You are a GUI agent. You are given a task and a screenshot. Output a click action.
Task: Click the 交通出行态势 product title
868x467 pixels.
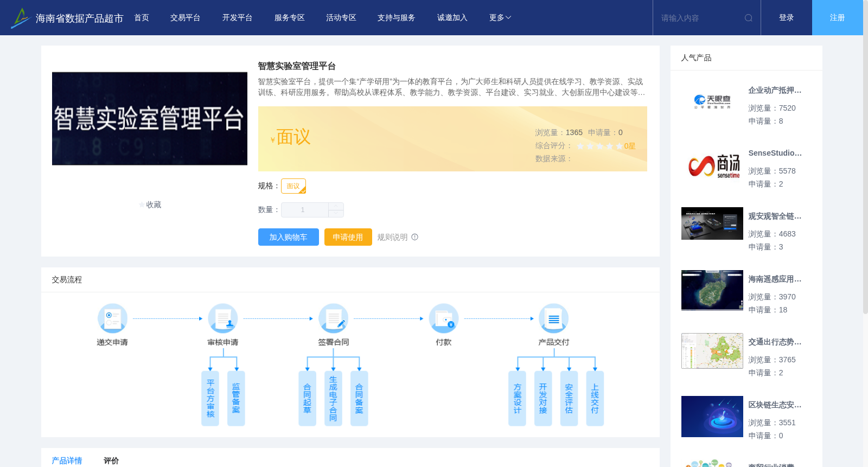point(775,342)
